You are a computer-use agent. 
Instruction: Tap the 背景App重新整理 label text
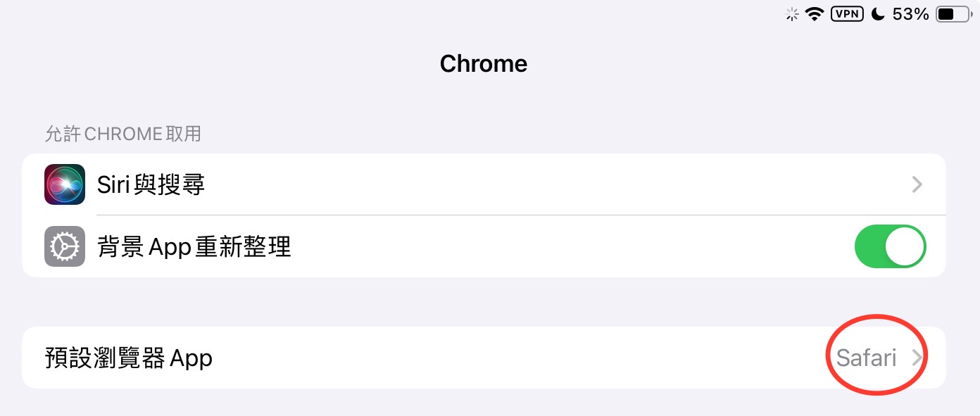[x=194, y=246]
